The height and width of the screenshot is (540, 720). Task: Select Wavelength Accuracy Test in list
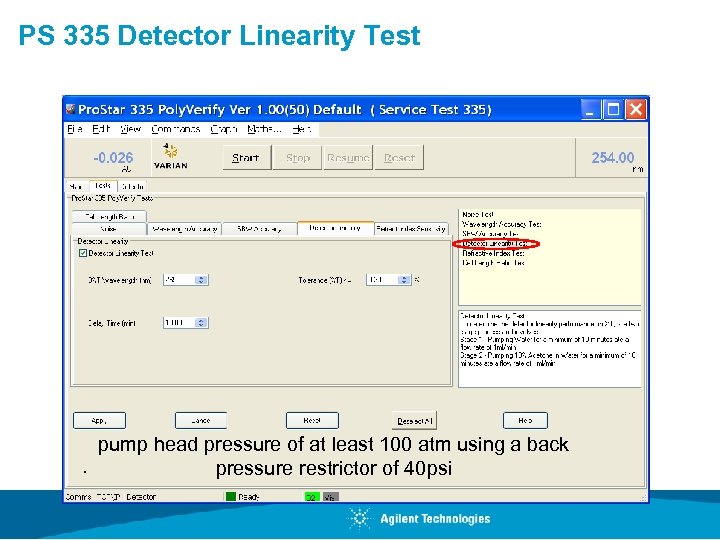pos(502,224)
